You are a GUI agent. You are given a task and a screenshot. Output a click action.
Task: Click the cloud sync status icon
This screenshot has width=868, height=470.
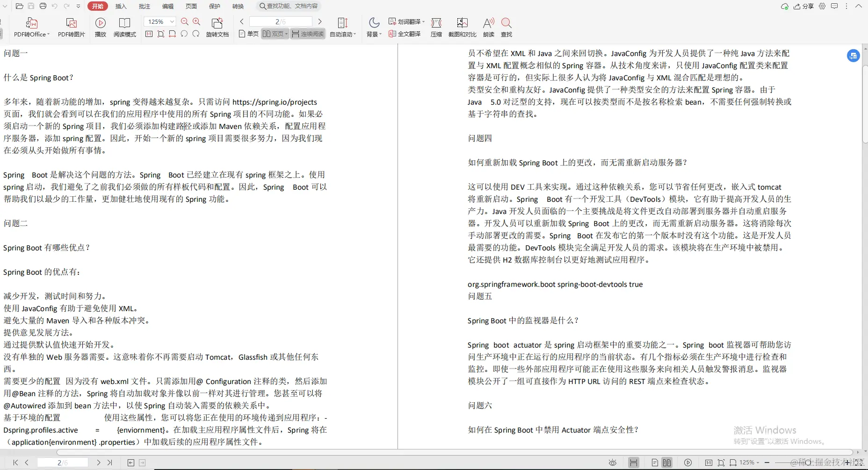pyautogui.click(x=785, y=6)
